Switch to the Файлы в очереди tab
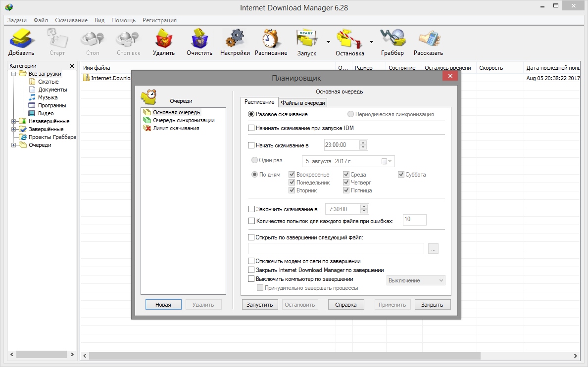The image size is (588, 367). click(303, 103)
